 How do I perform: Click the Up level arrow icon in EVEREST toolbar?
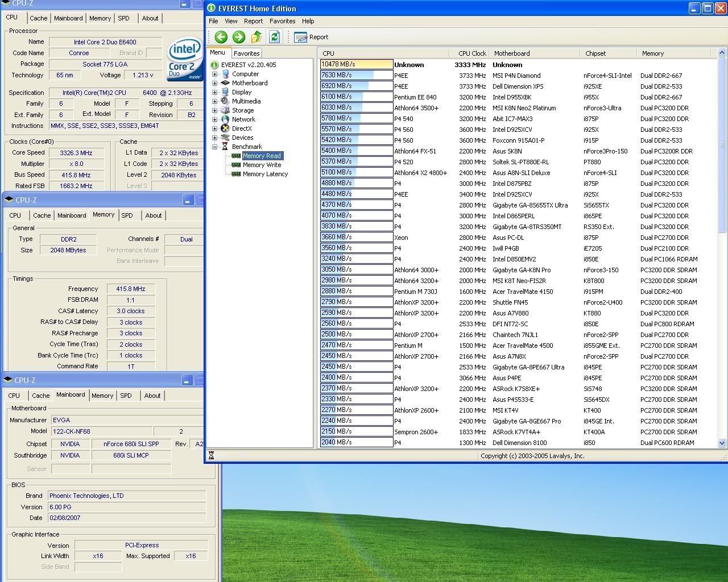(x=257, y=37)
